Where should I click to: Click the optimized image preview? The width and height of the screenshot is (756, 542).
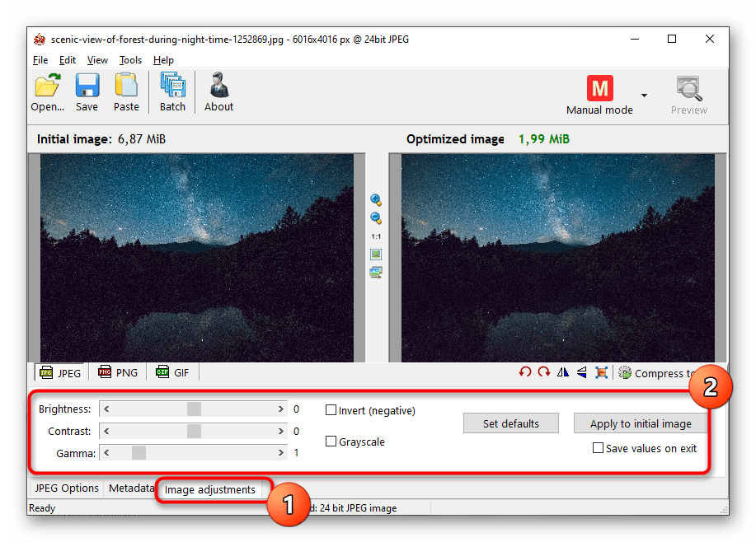(558, 258)
